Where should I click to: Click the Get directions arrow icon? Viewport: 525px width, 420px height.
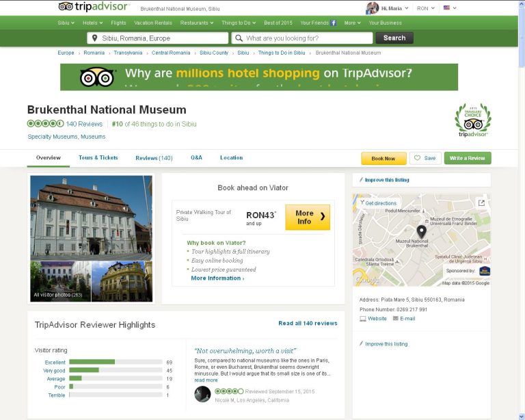coord(362,203)
